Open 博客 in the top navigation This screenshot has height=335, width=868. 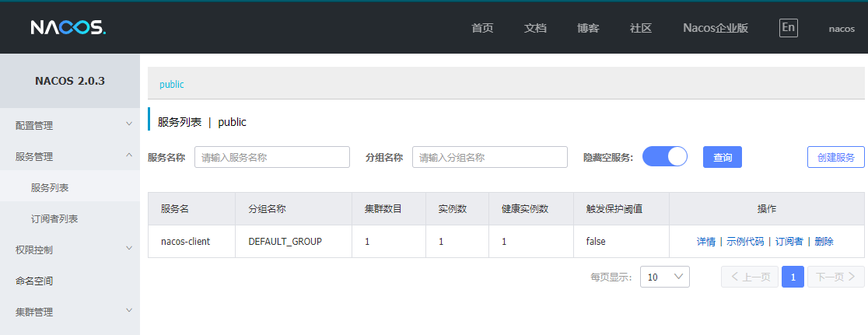point(588,28)
